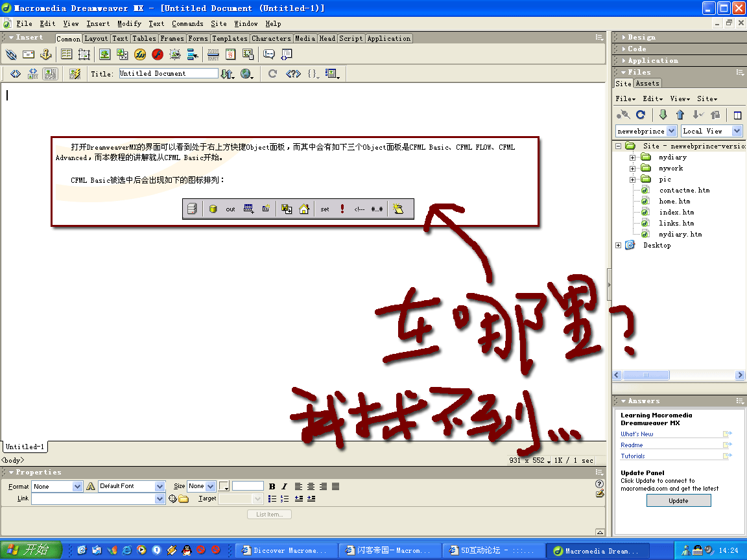Toggle Unordered List in Properties

coord(272,498)
